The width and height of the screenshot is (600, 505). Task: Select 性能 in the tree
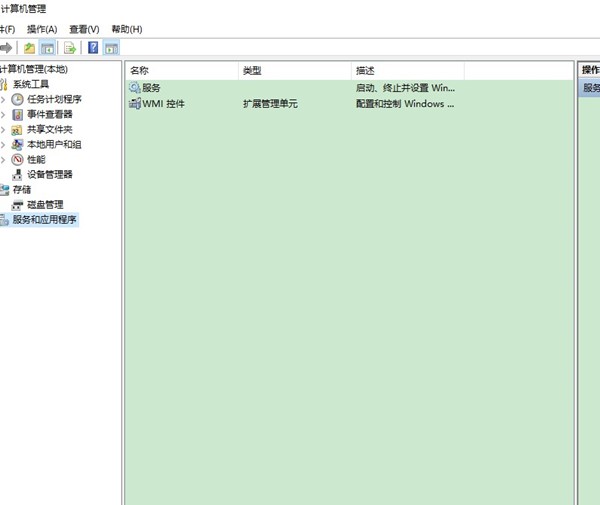pyautogui.click(x=36, y=159)
